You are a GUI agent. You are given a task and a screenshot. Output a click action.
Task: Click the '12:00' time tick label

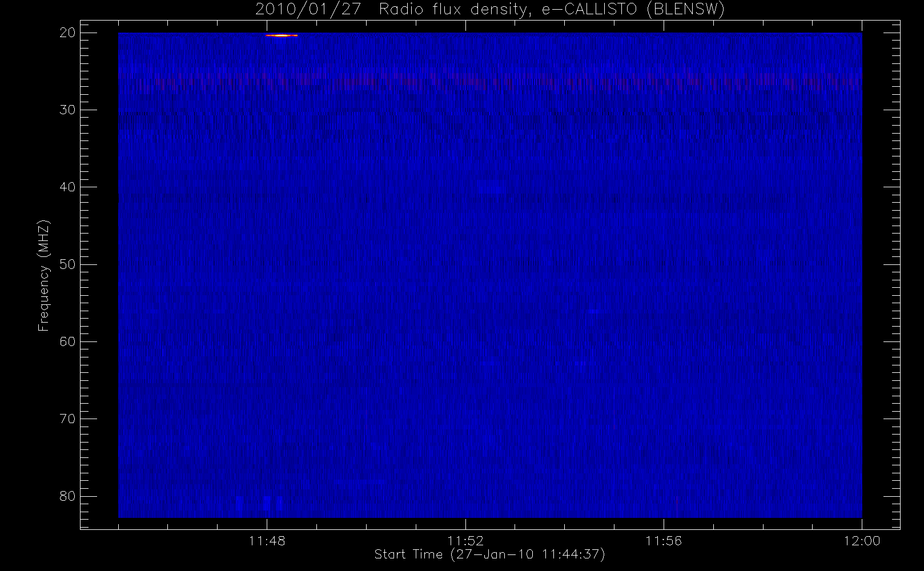pos(862,541)
